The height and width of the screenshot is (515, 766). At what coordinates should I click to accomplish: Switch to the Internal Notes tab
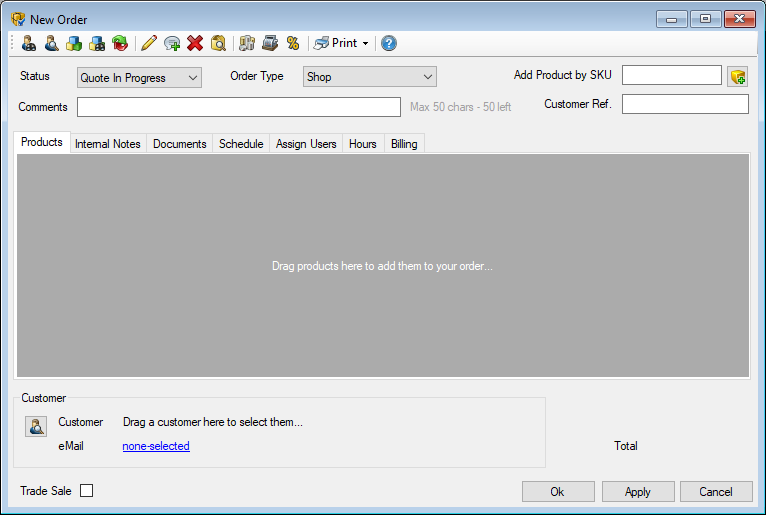[107, 144]
